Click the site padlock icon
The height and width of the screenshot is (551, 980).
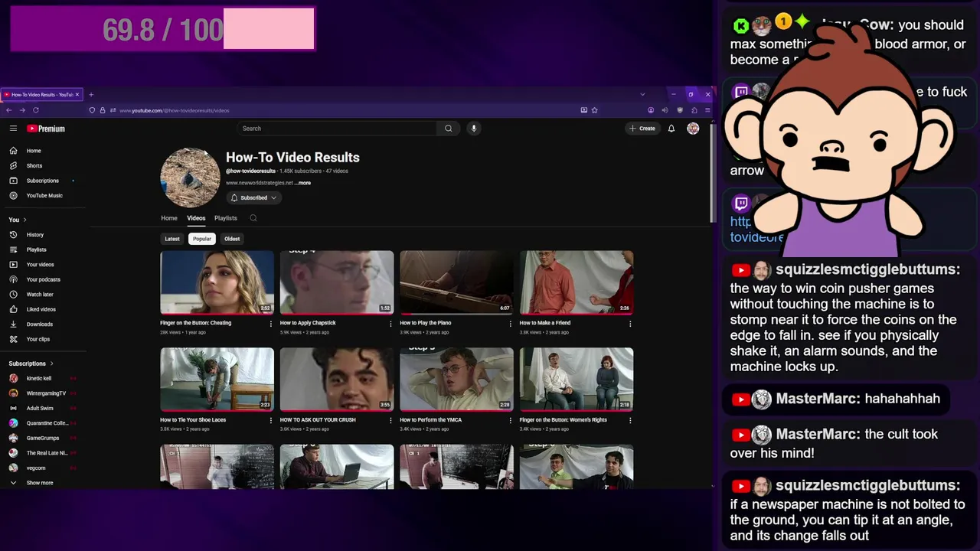click(x=103, y=110)
